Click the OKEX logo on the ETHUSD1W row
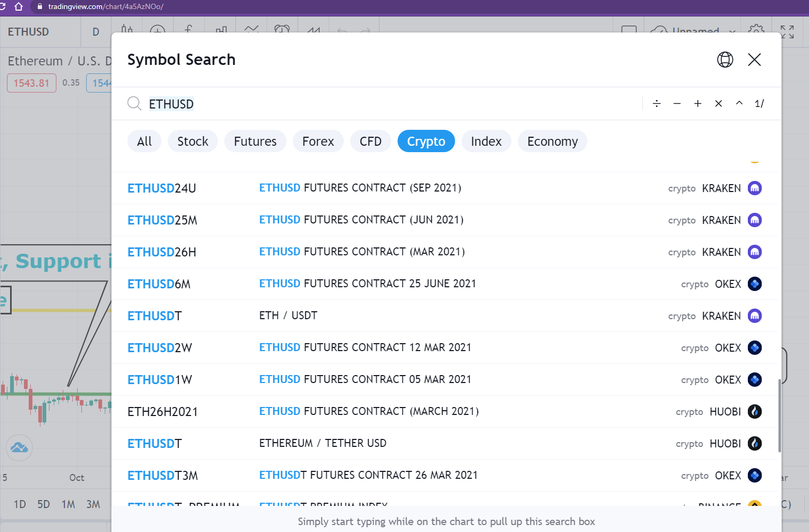 click(x=755, y=379)
